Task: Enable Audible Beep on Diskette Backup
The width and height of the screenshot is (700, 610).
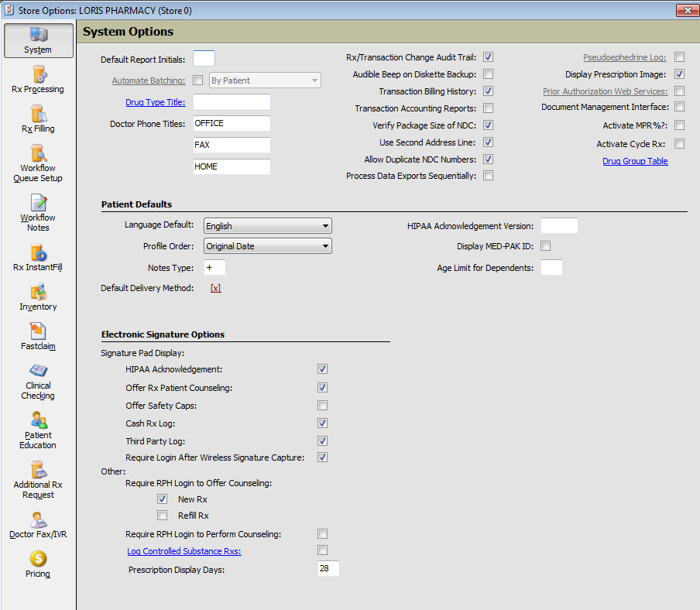Action: click(489, 74)
